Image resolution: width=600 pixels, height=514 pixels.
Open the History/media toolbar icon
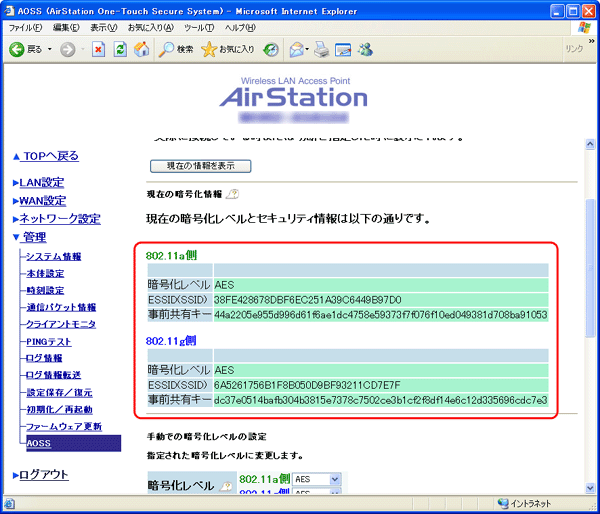point(271,49)
